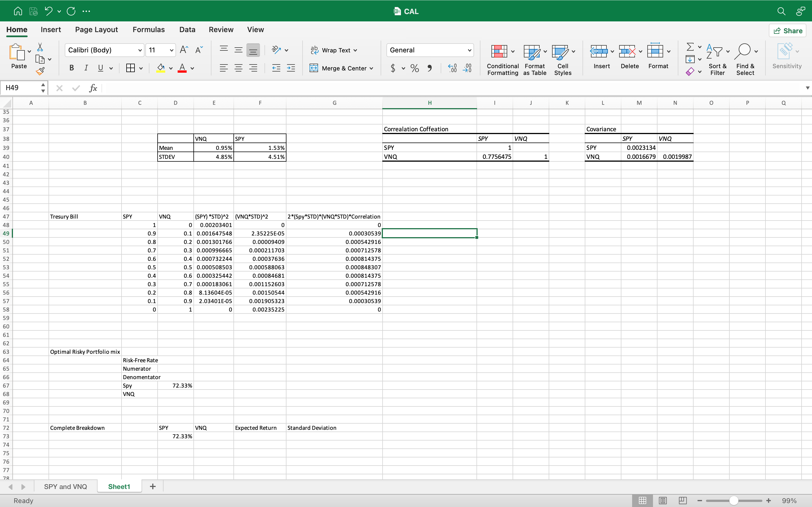Click the Insert Function fx icon
The width and height of the screenshot is (812, 507).
[93, 88]
